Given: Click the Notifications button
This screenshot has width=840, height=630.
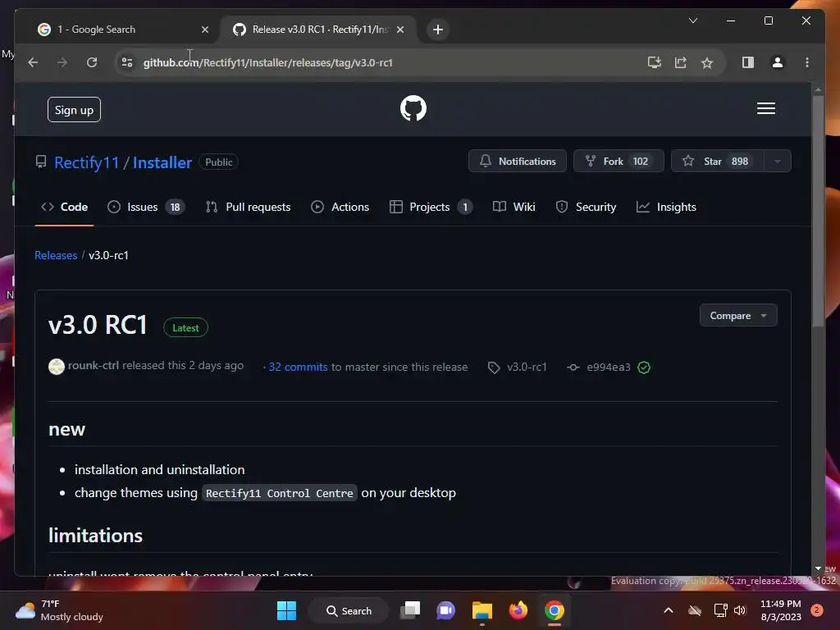Looking at the screenshot, I should point(518,162).
